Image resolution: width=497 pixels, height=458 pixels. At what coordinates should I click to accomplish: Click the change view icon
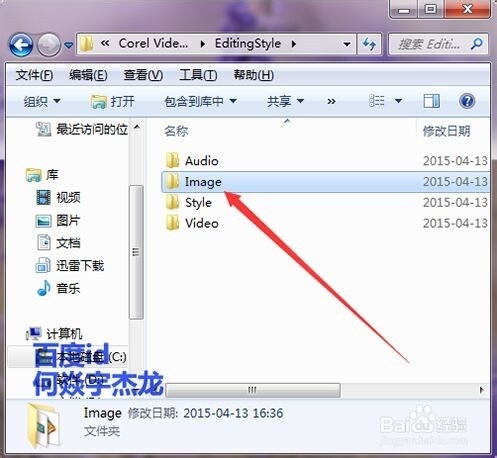377,101
